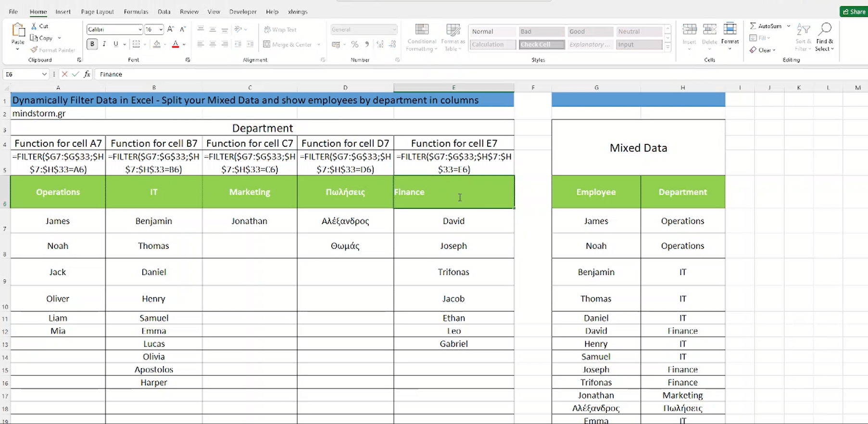The image size is (868, 424).
Task: Apply the Normal cell style
Action: [492, 31]
